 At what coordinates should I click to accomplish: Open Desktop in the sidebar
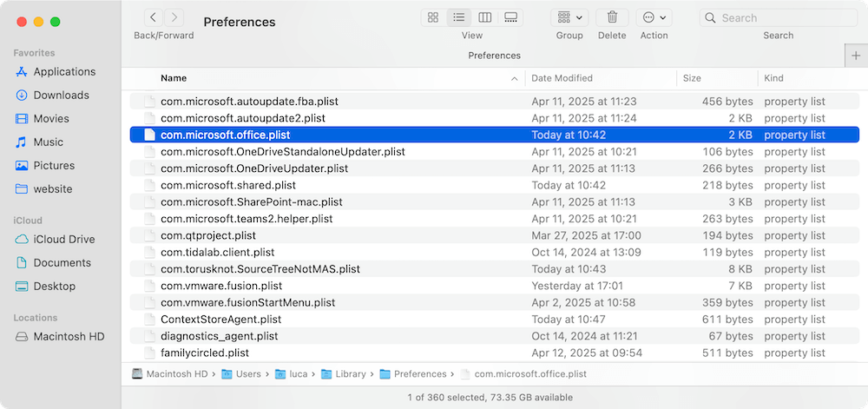(45, 287)
